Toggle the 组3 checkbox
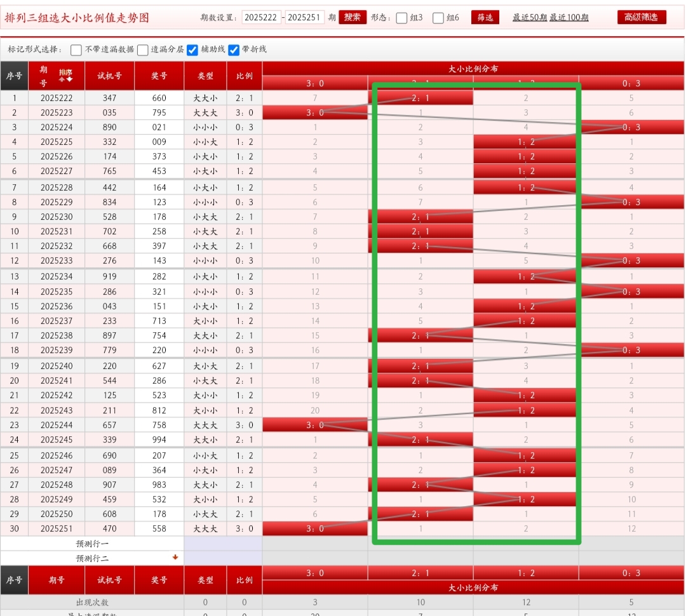Image resolution: width=686 pixels, height=616 pixels. pos(401,18)
